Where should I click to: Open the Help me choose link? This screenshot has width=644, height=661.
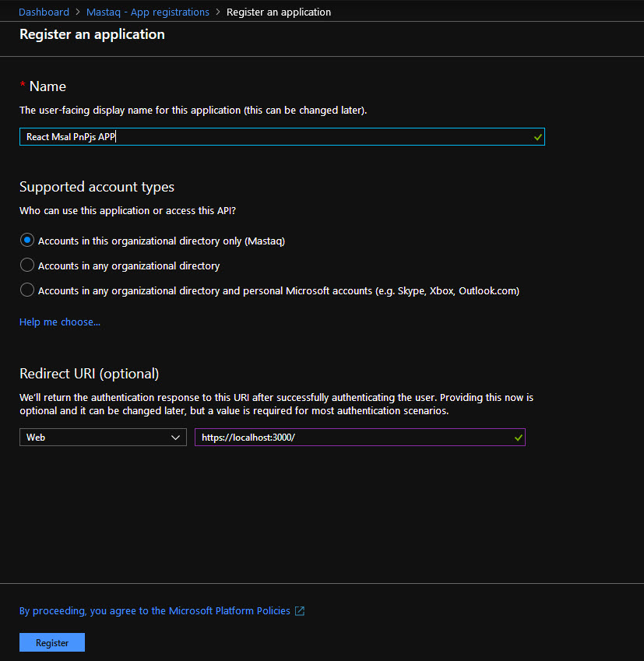coord(60,322)
